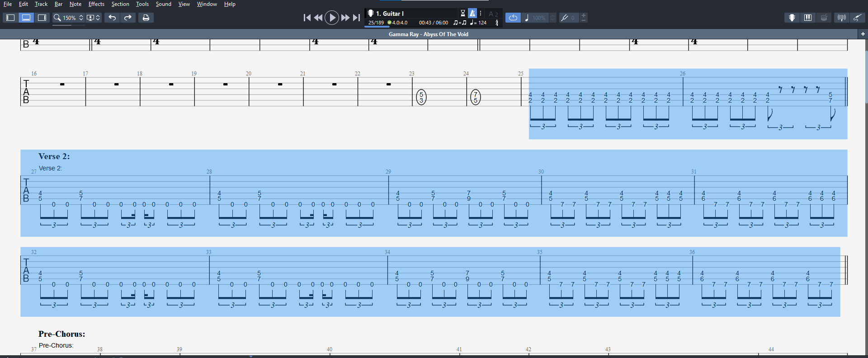Open the Track menu
Image resolution: width=868 pixels, height=358 pixels.
click(x=41, y=4)
